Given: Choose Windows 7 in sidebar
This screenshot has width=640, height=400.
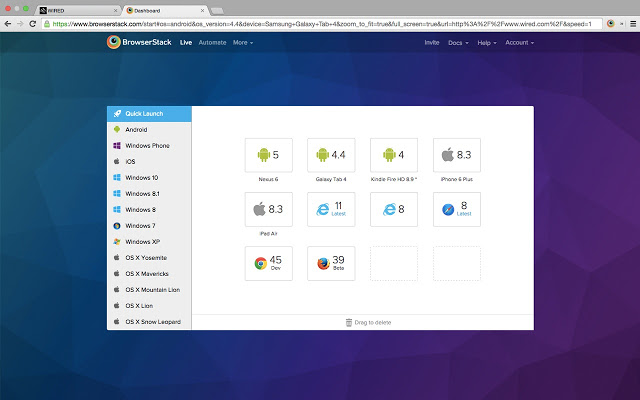Looking at the screenshot, I should [149, 226].
